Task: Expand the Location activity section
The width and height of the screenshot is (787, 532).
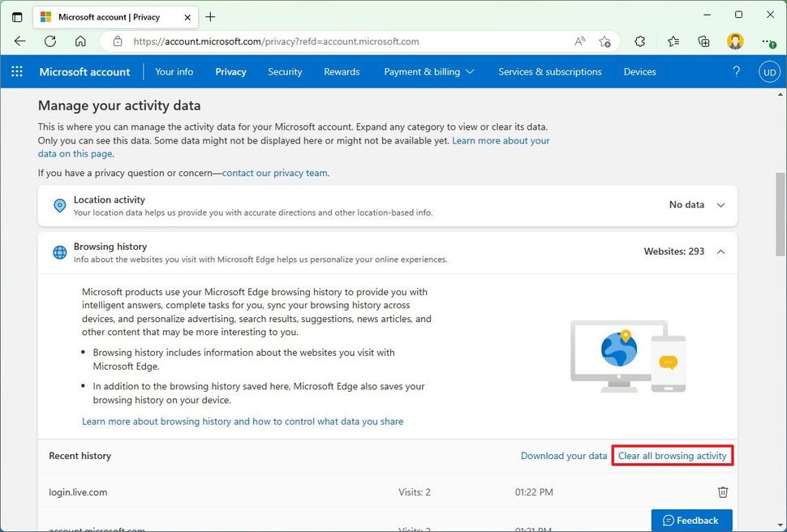Action: [x=720, y=205]
